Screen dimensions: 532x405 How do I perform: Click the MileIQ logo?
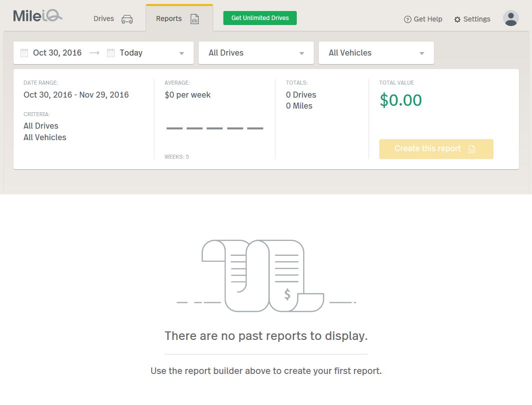point(38,16)
